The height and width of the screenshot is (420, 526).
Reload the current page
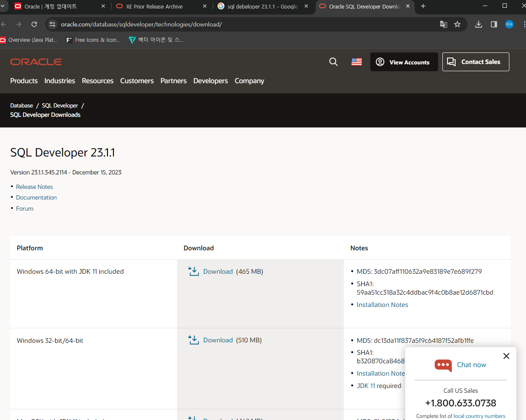[x=34, y=24]
